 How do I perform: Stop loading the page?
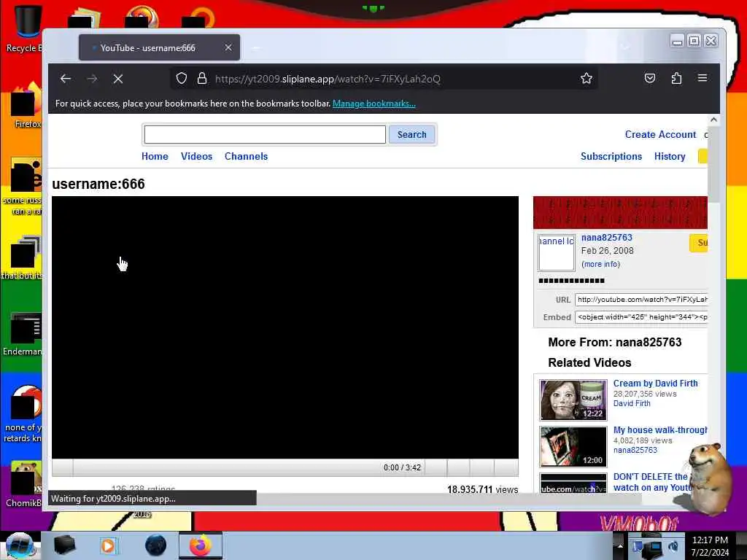(x=118, y=79)
